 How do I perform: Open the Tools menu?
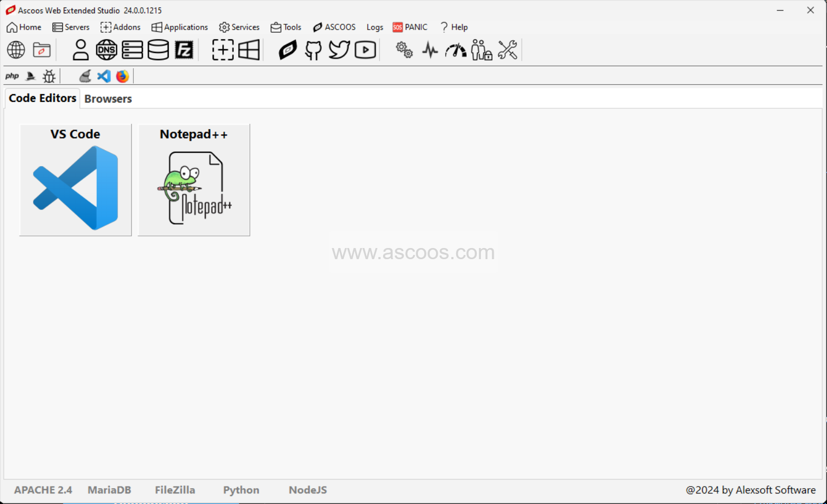286,27
